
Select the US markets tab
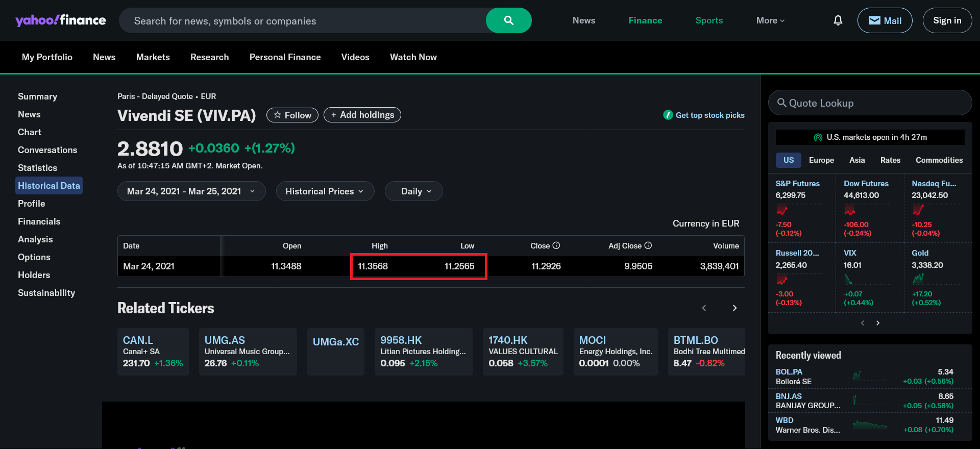[789, 160]
